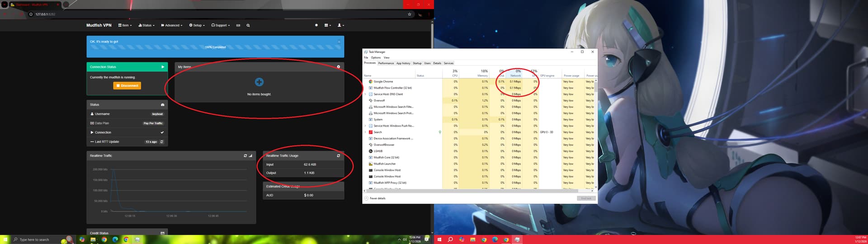Click the Last RTT Update refresh icon
This screenshot has height=244, width=868.
click(x=162, y=142)
